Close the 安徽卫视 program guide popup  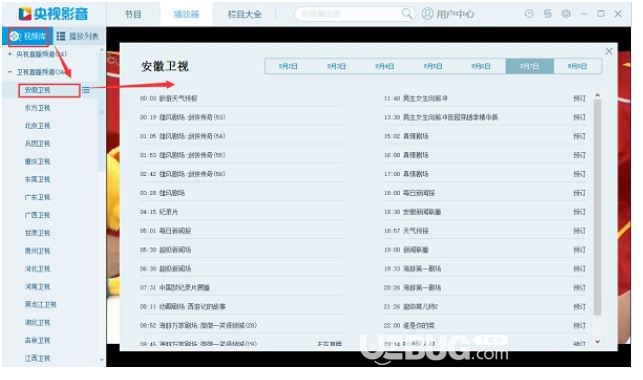(x=609, y=51)
